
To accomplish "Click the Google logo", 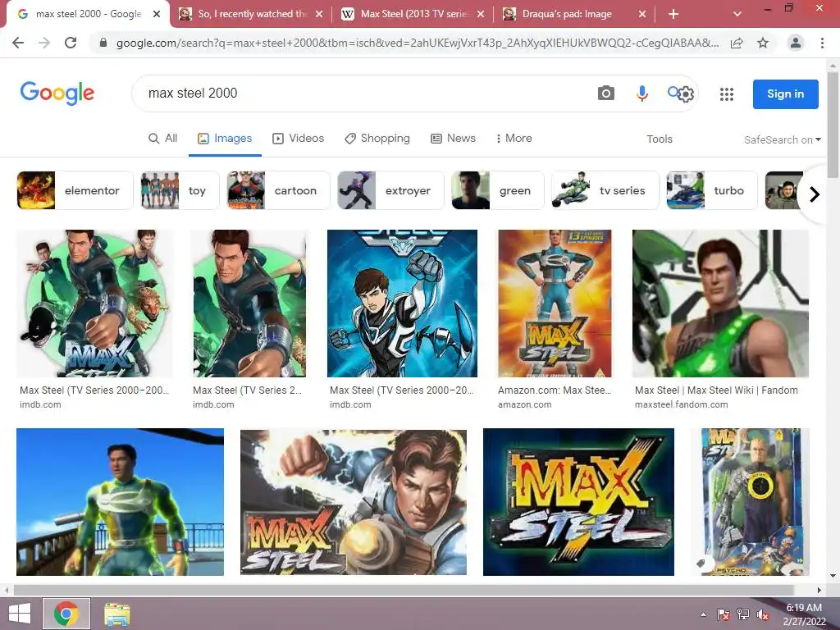I will (x=57, y=94).
